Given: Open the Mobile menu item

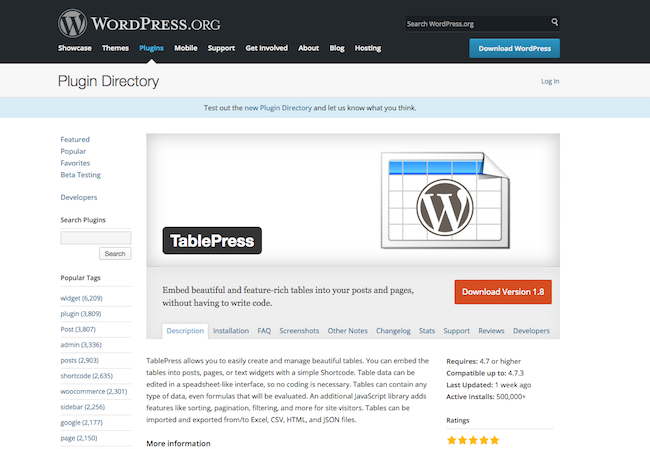Looking at the screenshot, I should click(186, 48).
